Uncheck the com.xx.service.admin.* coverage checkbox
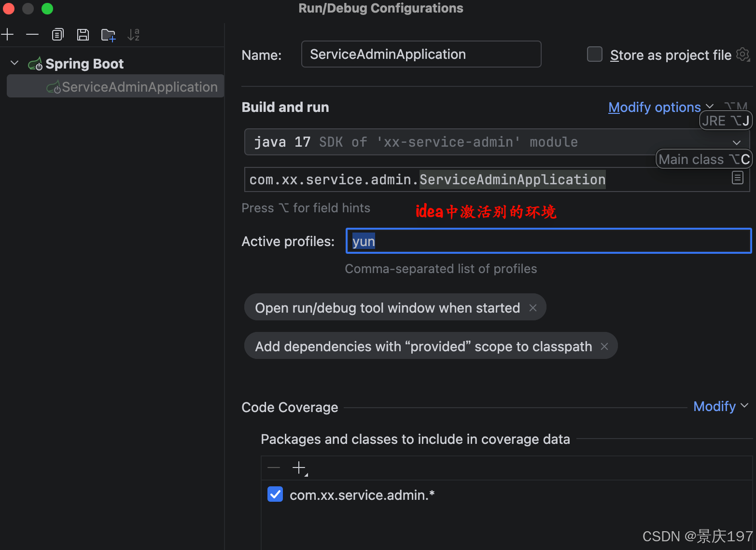The height and width of the screenshot is (550, 756). point(275,494)
